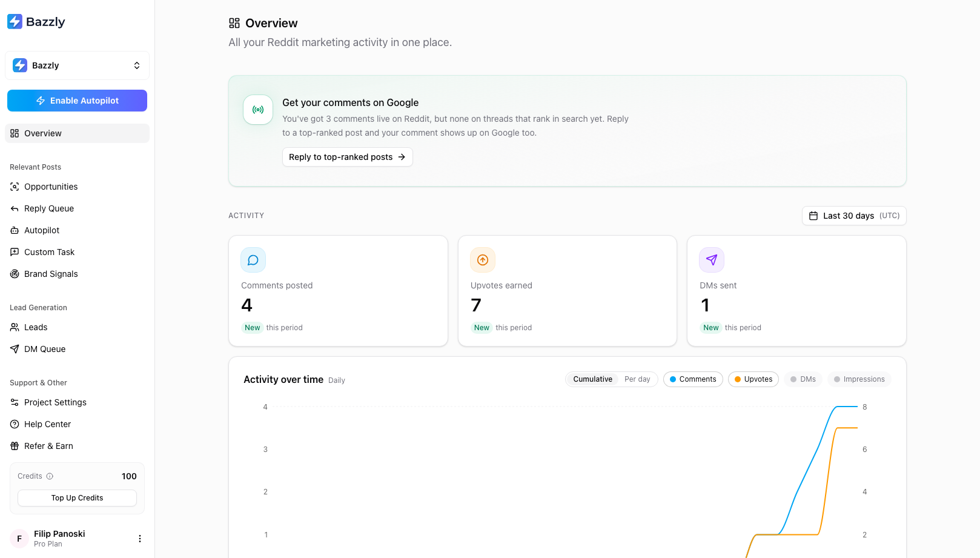Screen dimensions: 980x558
Task: Click the Autopilot robot icon
Action: pyautogui.click(x=15, y=230)
